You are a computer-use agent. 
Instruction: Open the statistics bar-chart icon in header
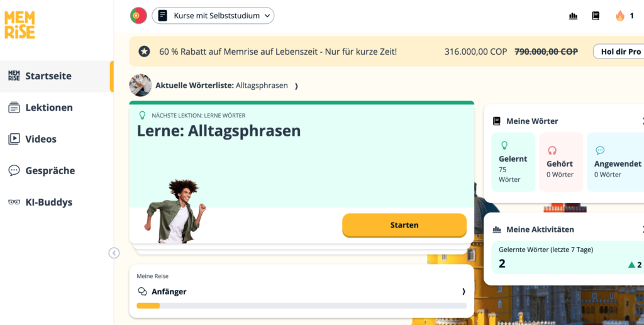573,16
